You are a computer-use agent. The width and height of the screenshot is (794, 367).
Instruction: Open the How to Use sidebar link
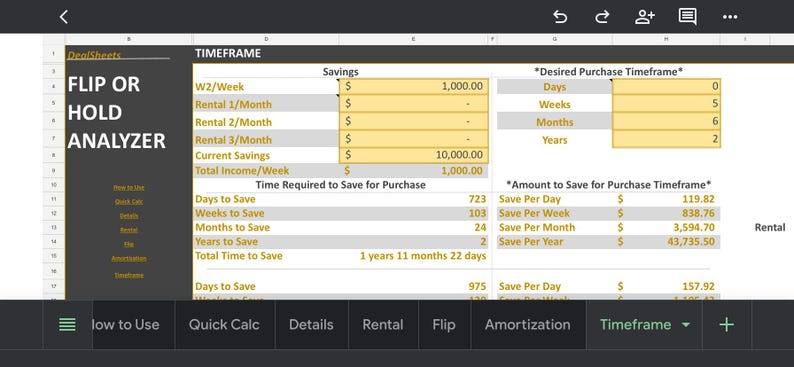129,187
